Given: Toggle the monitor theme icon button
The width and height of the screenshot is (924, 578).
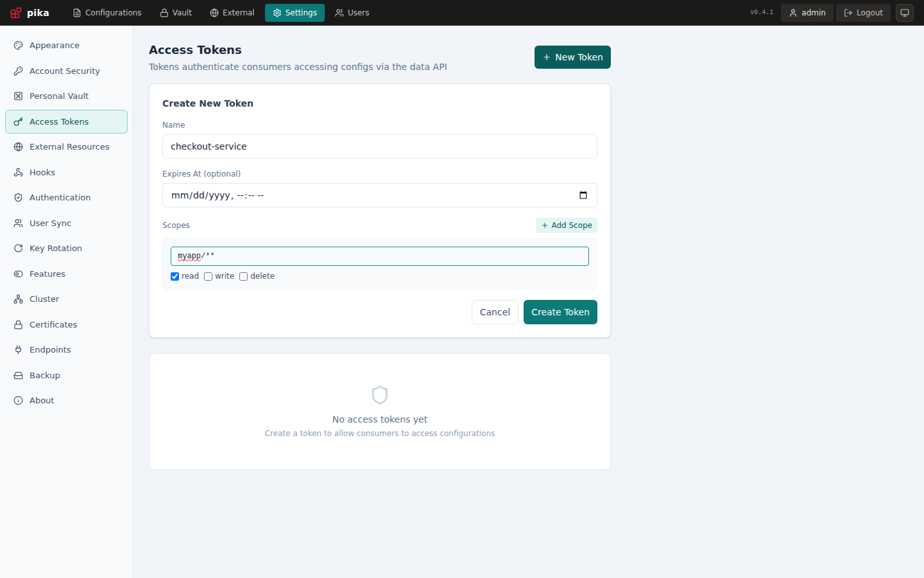Looking at the screenshot, I should 905,13.
